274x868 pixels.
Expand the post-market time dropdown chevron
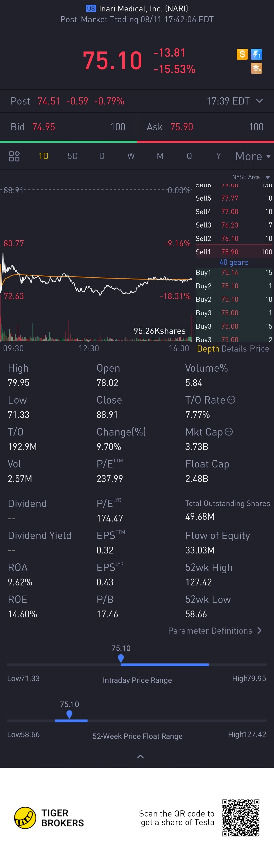[259, 101]
